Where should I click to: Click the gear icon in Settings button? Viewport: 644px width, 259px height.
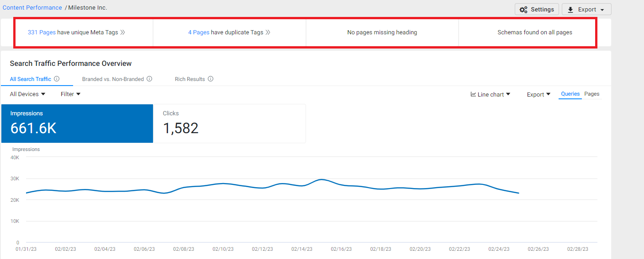pyautogui.click(x=523, y=10)
